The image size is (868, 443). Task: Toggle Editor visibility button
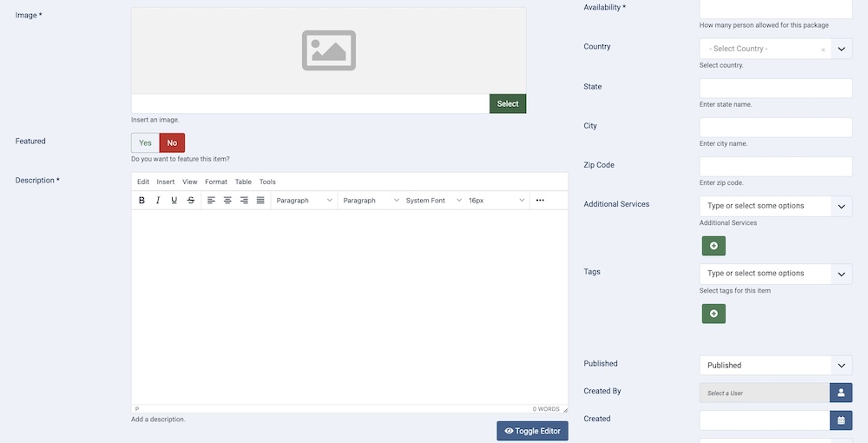coord(532,431)
